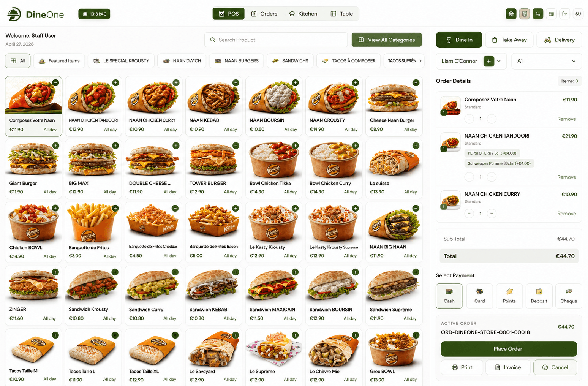The width and height of the screenshot is (588, 386).
Task: Switch order type to Take Away
Action: (x=509, y=40)
